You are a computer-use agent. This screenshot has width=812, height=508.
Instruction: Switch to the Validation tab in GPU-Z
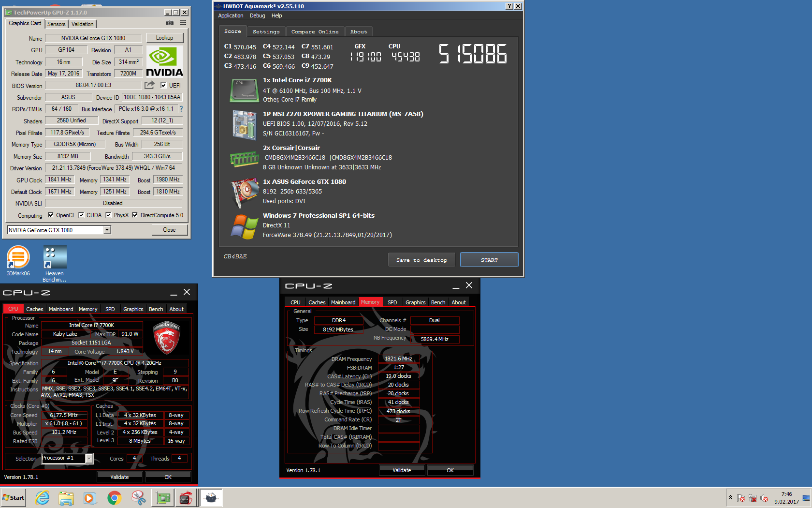pos(82,24)
